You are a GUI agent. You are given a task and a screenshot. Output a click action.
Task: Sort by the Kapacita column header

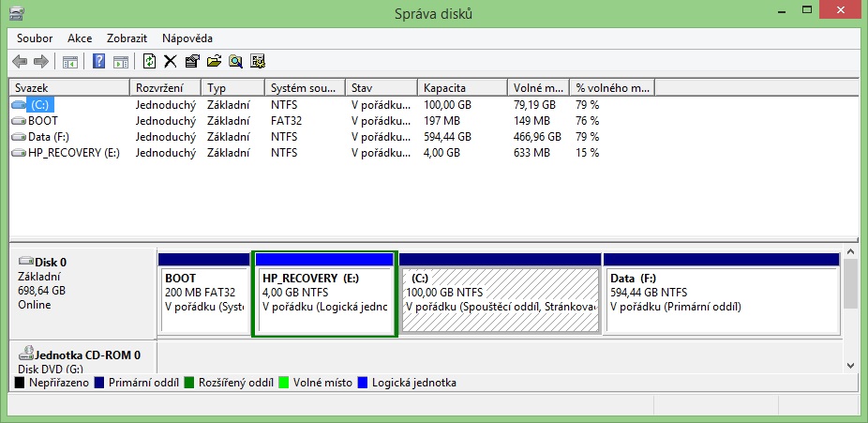(x=462, y=88)
